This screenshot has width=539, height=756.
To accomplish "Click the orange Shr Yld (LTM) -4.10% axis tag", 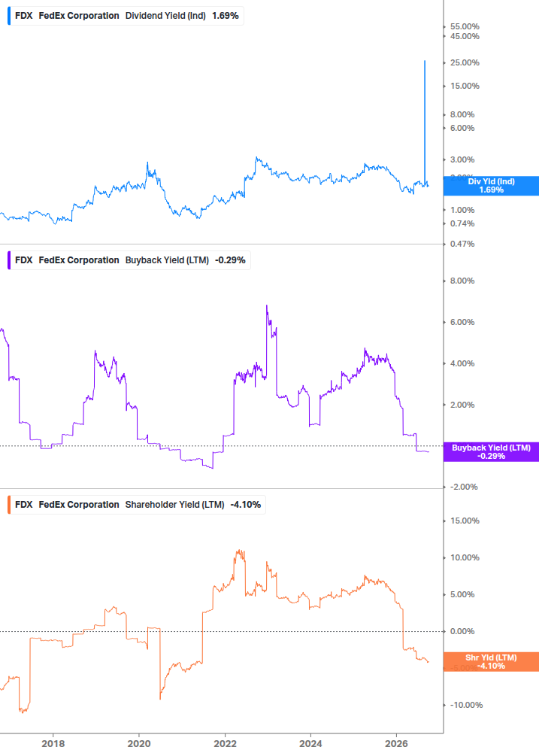I will click(x=491, y=661).
